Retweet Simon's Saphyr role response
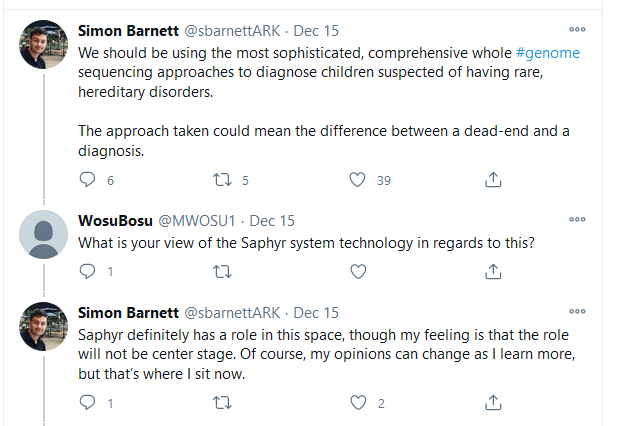618x426 pixels. [x=223, y=403]
